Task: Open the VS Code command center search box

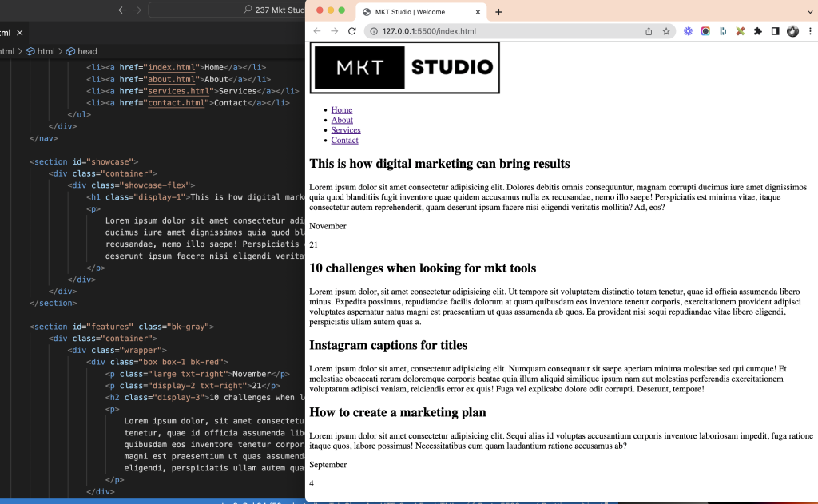Action: point(227,10)
